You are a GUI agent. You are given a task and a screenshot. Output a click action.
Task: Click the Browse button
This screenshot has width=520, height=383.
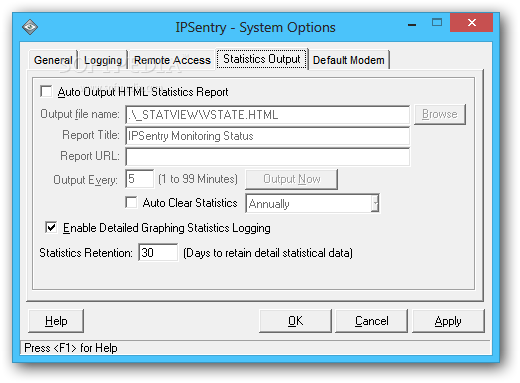point(440,114)
